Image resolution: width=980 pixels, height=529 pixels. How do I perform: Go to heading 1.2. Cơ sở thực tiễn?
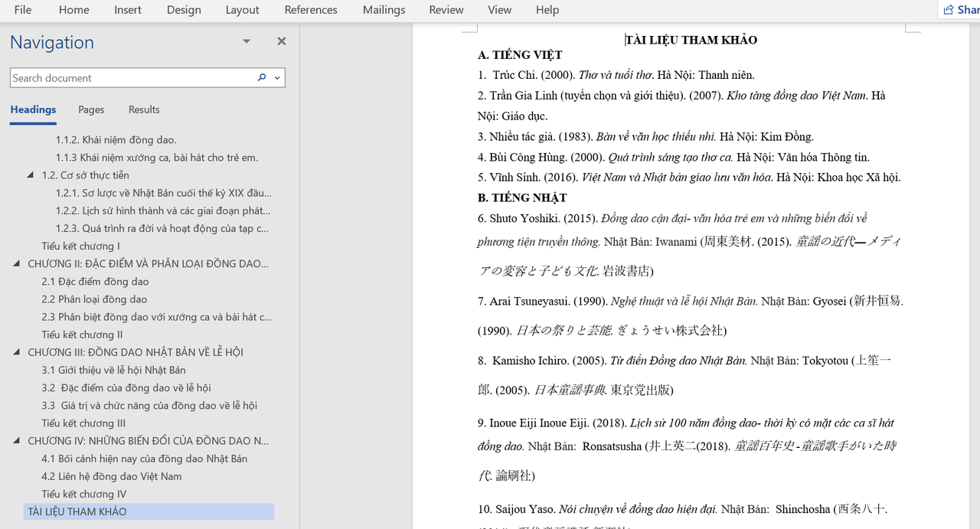(x=86, y=175)
